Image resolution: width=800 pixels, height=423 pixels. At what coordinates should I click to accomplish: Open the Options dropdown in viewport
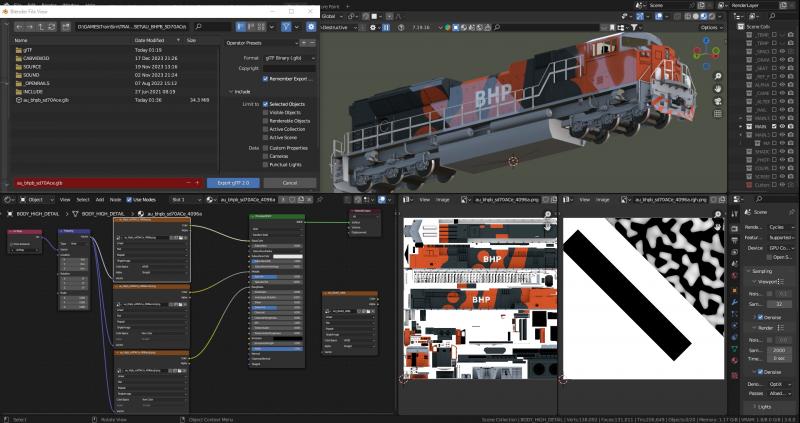coord(711,28)
